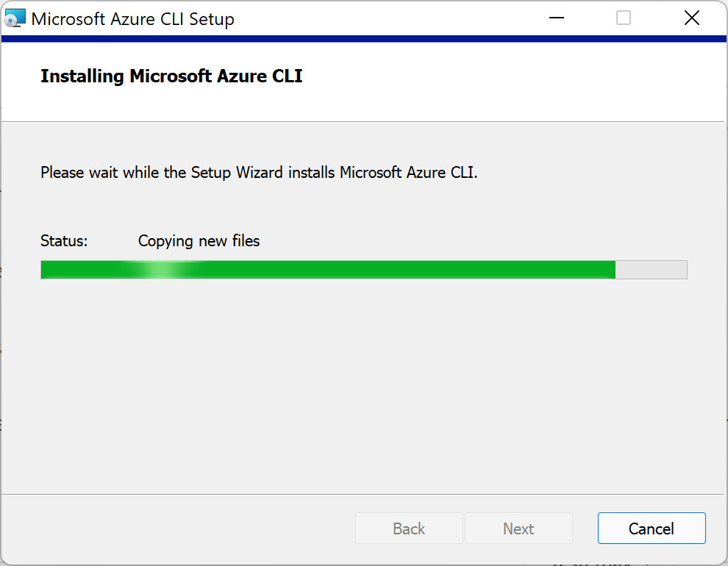Screen dimensions: 728x566
Task: Click the disabled Next button
Action: click(518, 528)
